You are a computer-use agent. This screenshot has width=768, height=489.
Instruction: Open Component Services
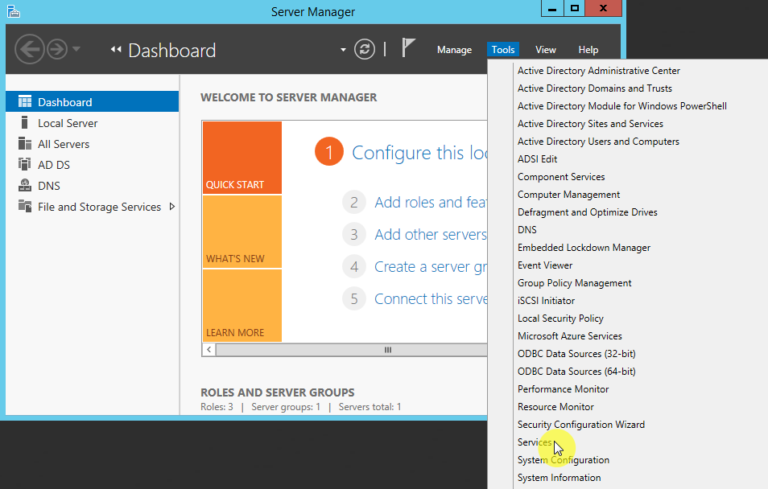(561, 176)
